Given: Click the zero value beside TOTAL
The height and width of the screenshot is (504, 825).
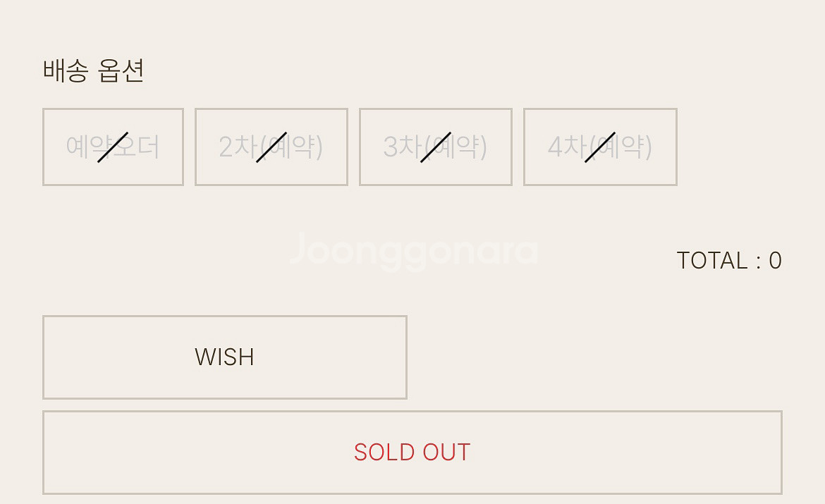Looking at the screenshot, I should tap(775, 261).
